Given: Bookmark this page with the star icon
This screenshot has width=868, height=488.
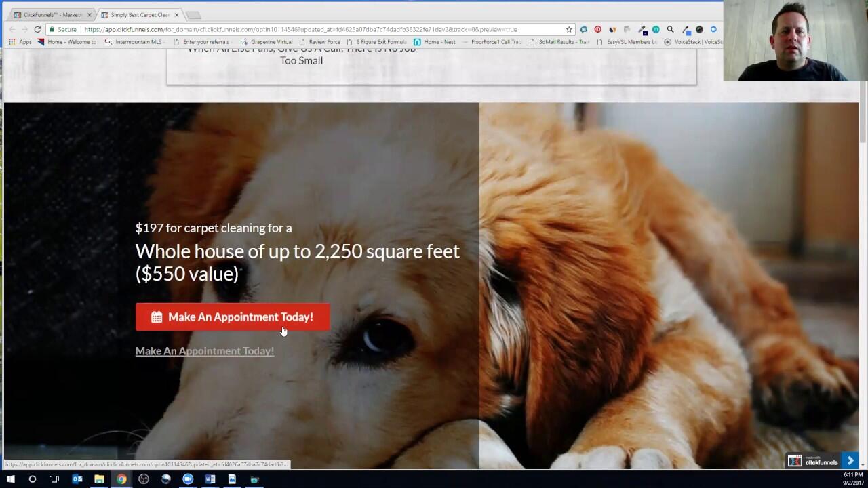Looking at the screenshot, I should point(568,29).
